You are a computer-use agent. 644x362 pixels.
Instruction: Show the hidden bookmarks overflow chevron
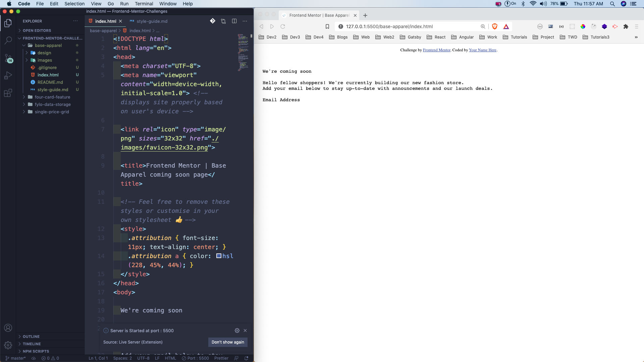pos(636,37)
